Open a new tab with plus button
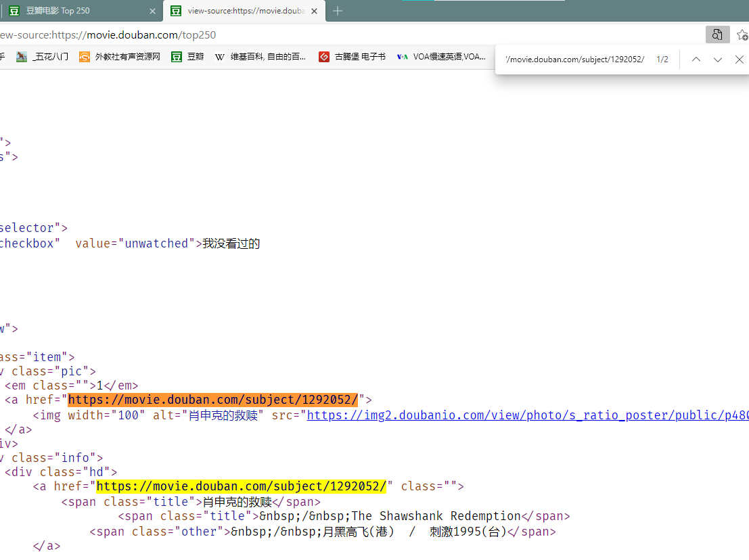The height and width of the screenshot is (560, 749). [337, 11]
